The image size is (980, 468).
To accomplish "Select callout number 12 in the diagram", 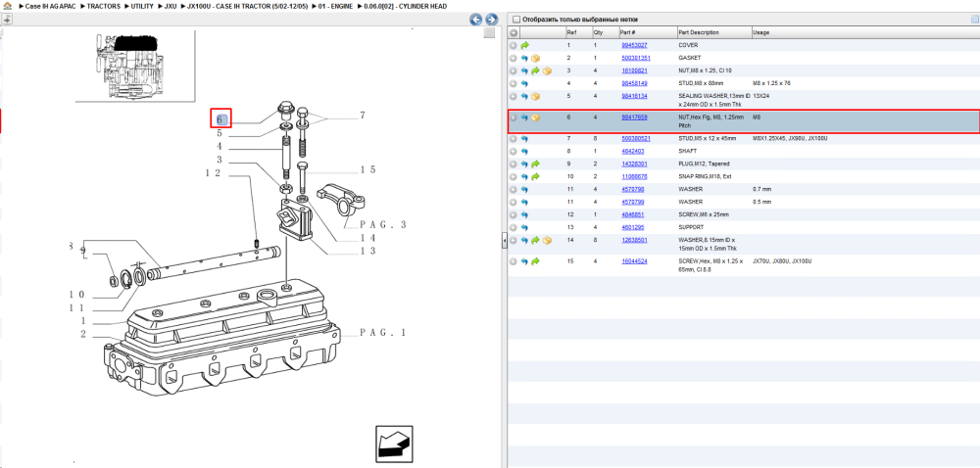I will 214,173.
